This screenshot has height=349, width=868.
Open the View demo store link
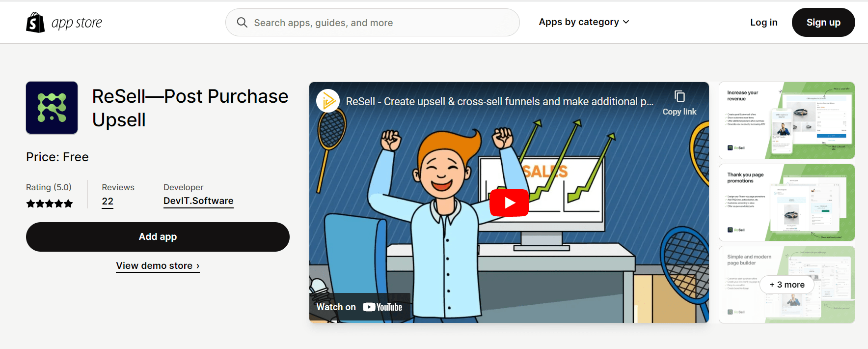point(158,266)
